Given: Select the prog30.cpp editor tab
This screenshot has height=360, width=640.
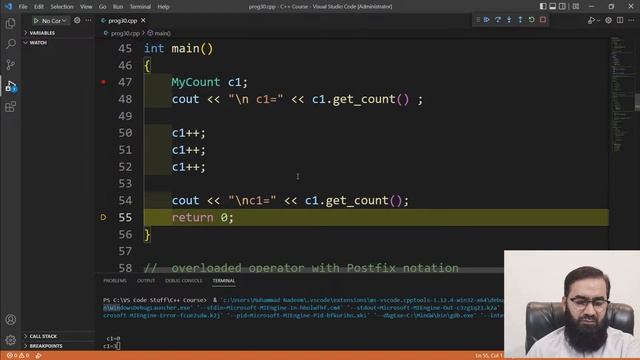Looking at the screenshot, I should coord(122,20).
